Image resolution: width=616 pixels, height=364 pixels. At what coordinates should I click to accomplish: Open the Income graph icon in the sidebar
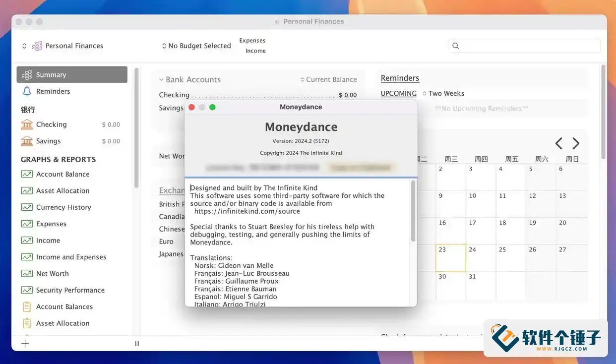[x=27, y=241]
